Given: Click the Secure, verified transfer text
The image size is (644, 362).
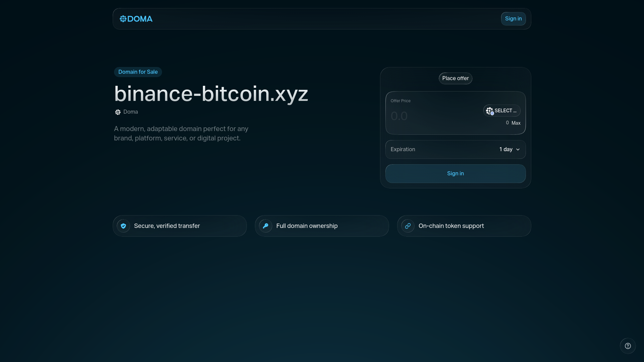Looking at the screenshot, I should point(167,226).
